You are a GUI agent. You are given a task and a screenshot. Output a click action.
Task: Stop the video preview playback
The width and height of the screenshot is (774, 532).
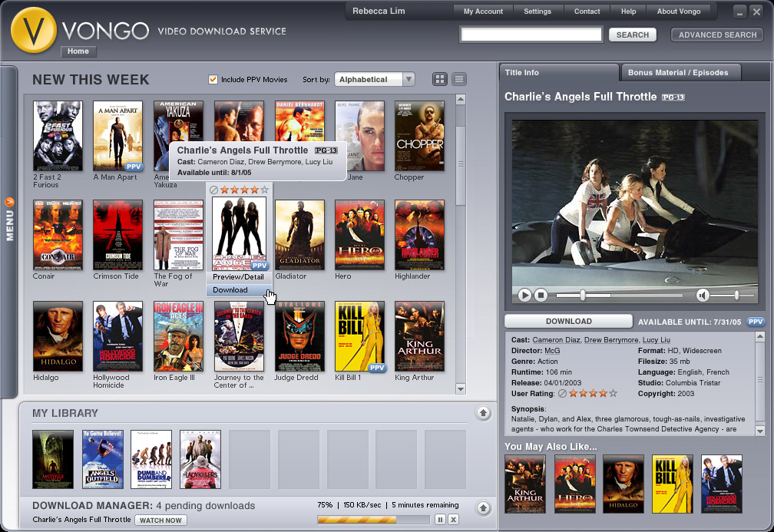click(x=541, y=295)
